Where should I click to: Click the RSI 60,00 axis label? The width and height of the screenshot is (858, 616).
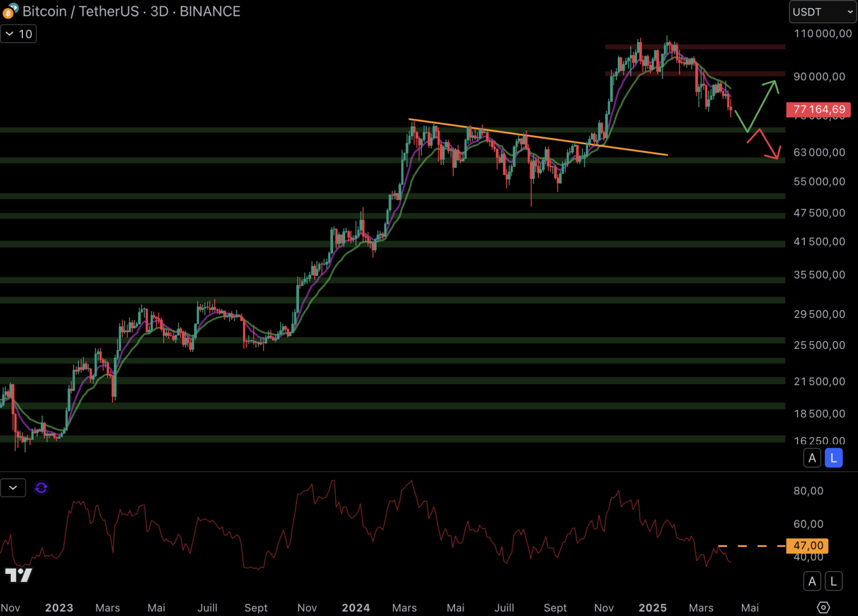(808, 524)
